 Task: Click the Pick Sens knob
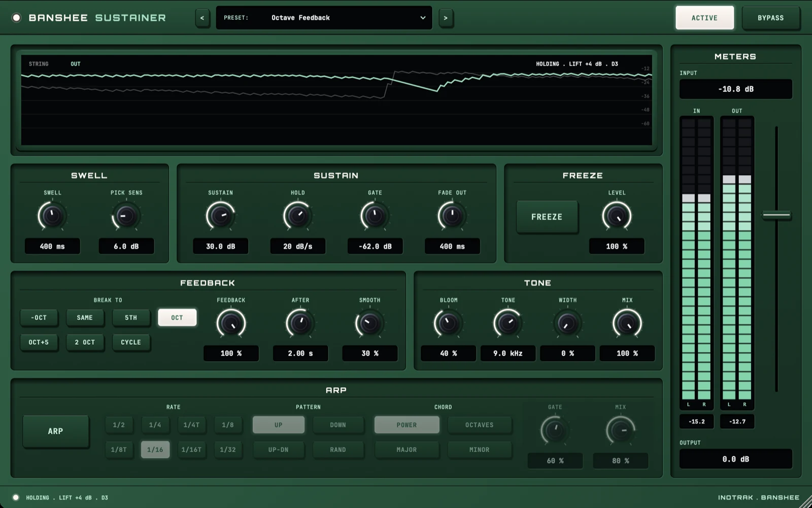pyautogui.click(x=126, y=216)
